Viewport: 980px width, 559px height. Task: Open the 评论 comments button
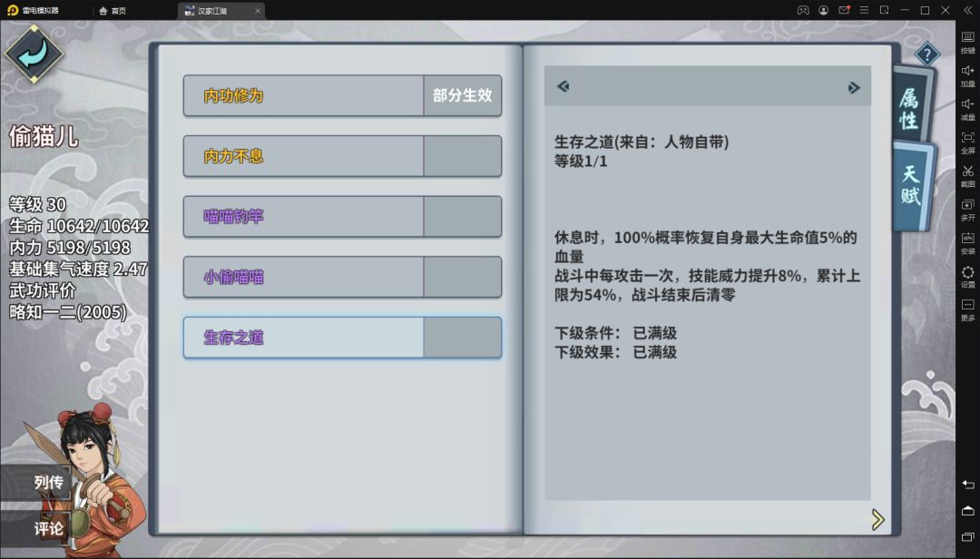(37, 529)
